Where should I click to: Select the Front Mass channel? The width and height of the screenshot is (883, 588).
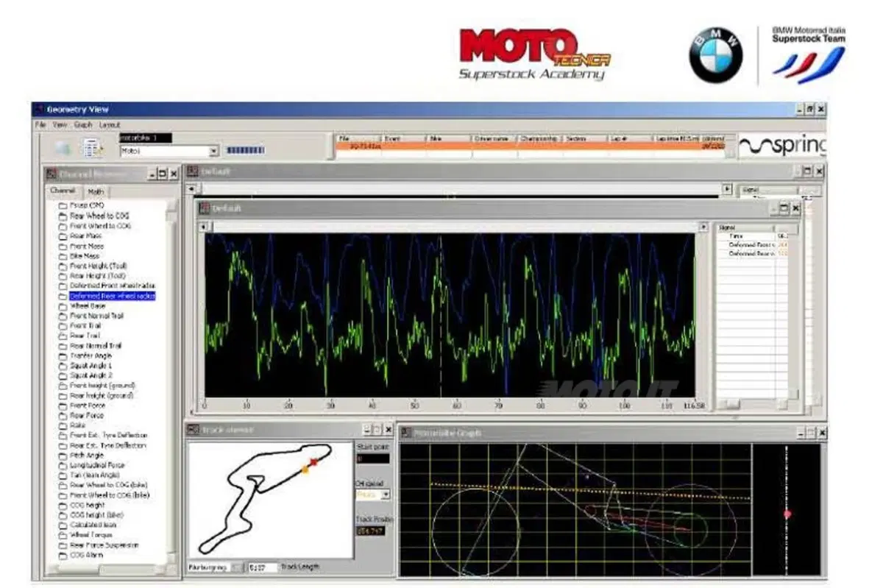87,247
